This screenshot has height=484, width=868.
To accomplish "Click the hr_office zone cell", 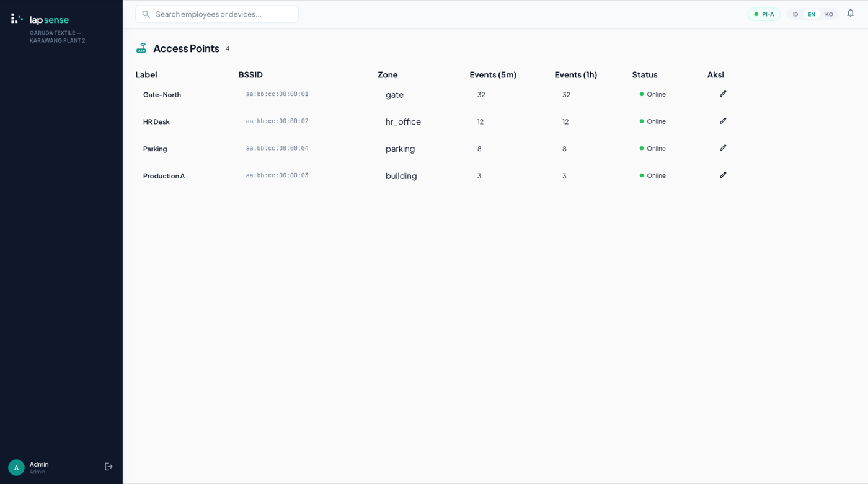I will pos(403,122).
